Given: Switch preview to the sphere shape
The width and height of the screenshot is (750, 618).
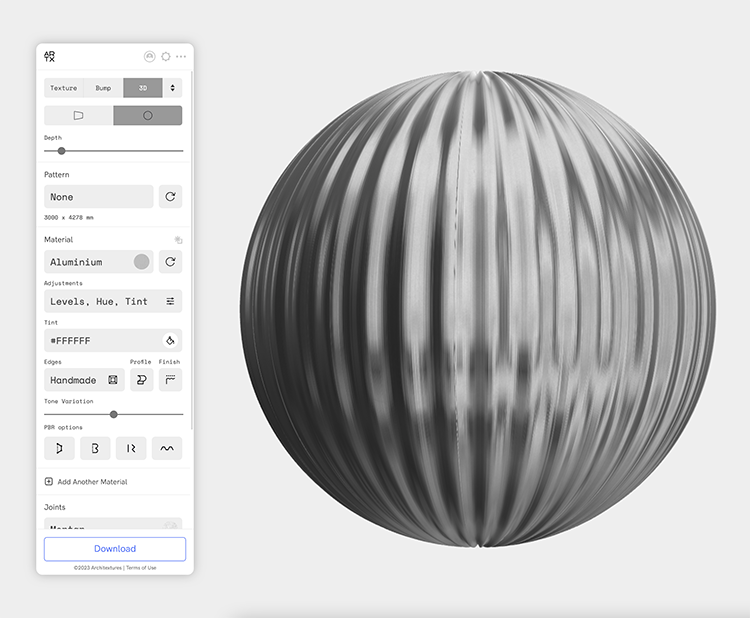Looking at the screenshot, I should click(148, 116).
